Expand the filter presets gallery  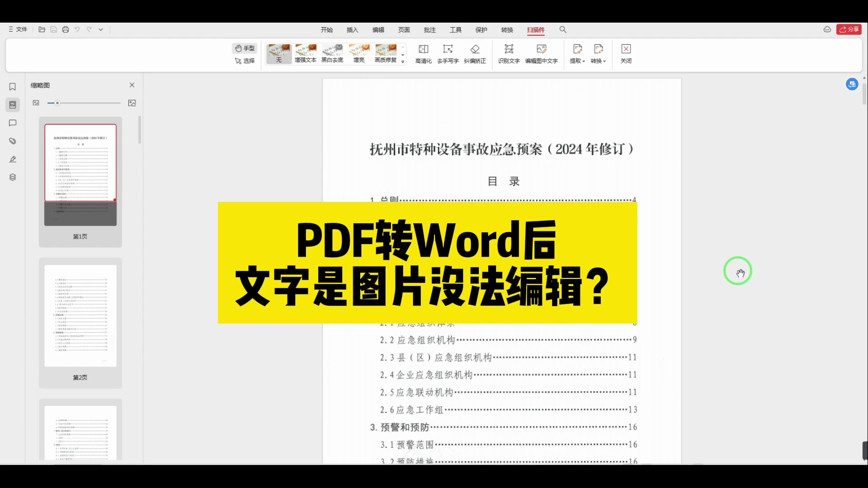pyautogui.click(x=403, y=62)
